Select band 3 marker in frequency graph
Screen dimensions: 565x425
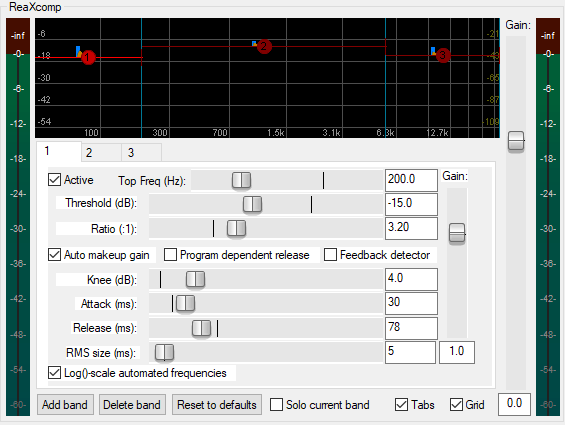443,56
